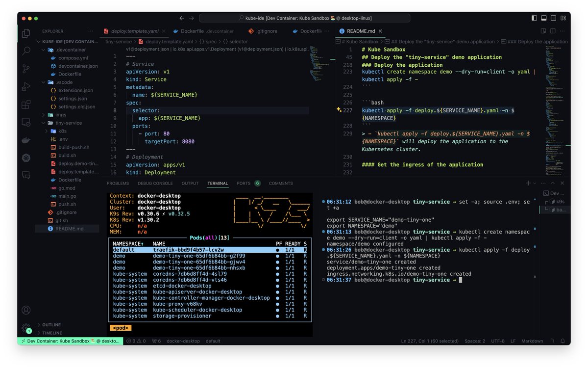Open the Kubernetes helm-wheel view
This screenshot has height=368, width=588.
tap(26, 158)
